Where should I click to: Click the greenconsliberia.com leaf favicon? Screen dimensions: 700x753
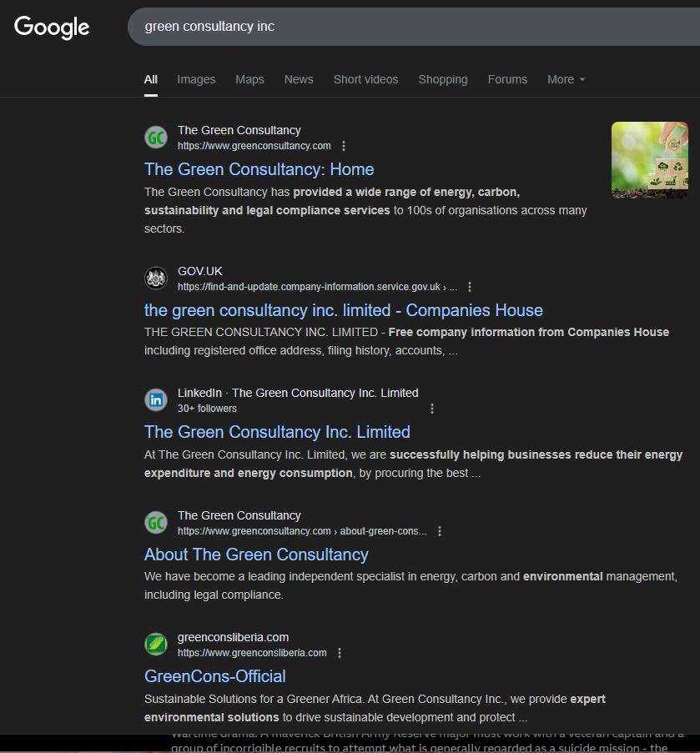click(156, 645)
